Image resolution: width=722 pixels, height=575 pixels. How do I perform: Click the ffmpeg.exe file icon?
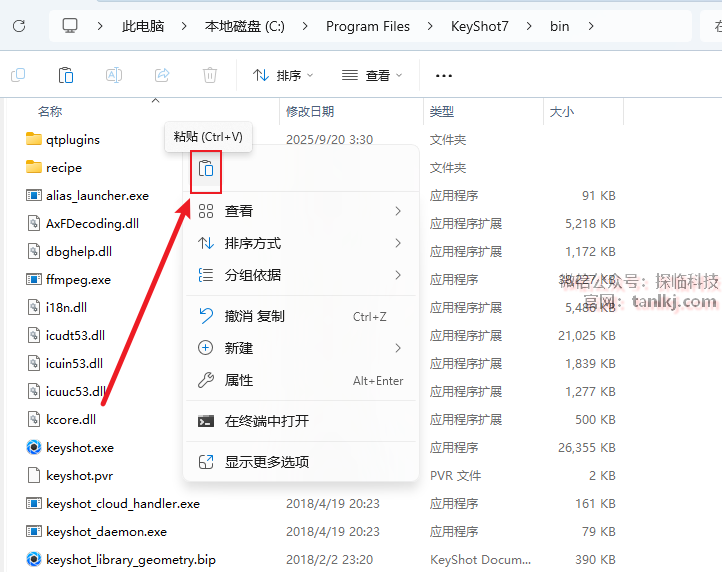[x=34, y=279]
